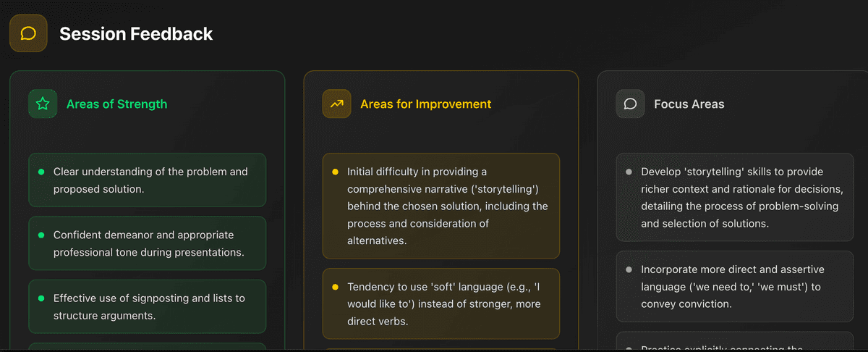Click the speech bubble icon beside Focus Areas
This screenshot has height=352, width=868.
click(630, 104)
